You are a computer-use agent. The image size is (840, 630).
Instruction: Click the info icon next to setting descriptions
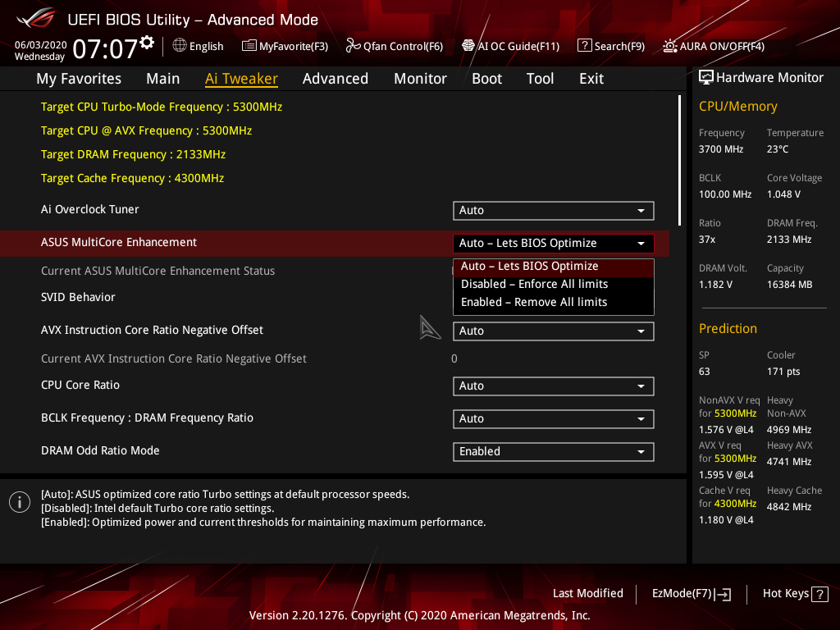point(19,501)
